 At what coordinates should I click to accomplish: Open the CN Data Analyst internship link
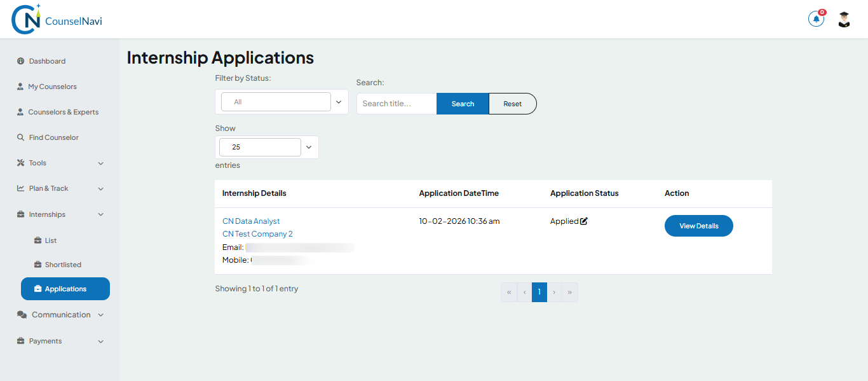pyautogui.click(x=250, y=221)
